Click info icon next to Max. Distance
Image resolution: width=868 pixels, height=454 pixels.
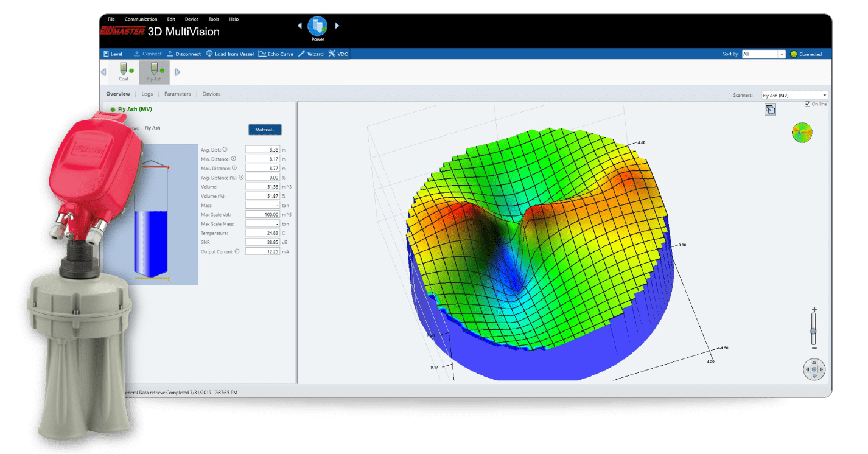pyautogui.click(x=234, y=167)
